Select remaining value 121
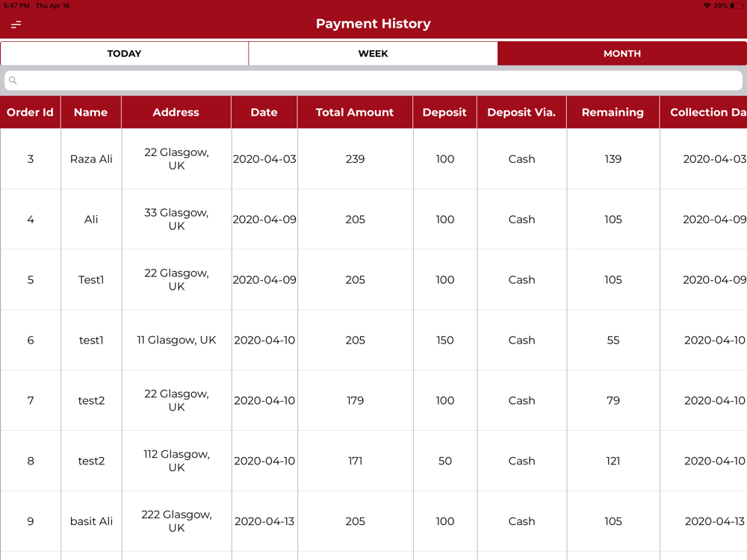Image resolution: width=747 pixels, height=560 pixels. click(613, 461)
